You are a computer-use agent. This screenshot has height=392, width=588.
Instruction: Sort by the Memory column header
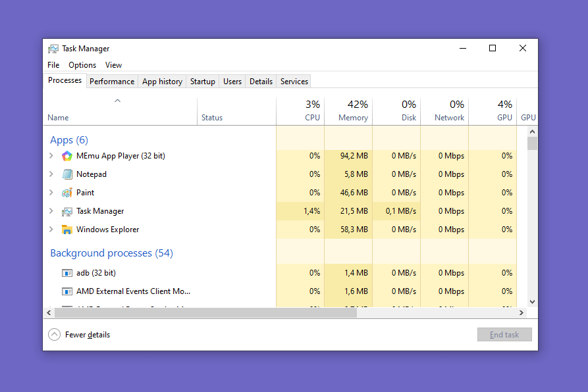pos(348,111)
